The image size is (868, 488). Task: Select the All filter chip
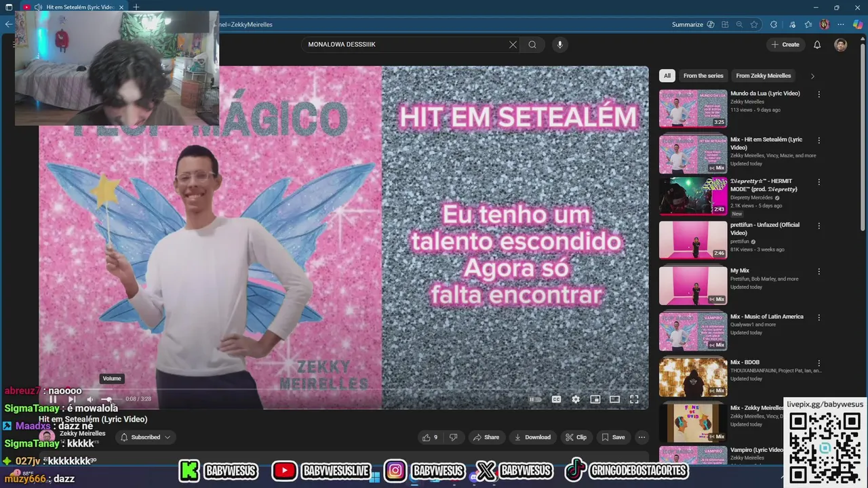tap(667, 76)
